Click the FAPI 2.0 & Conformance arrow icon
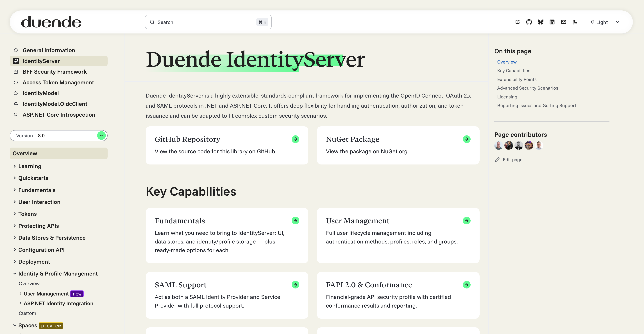Screen dimensions: 644x334 tap(466, 285)
